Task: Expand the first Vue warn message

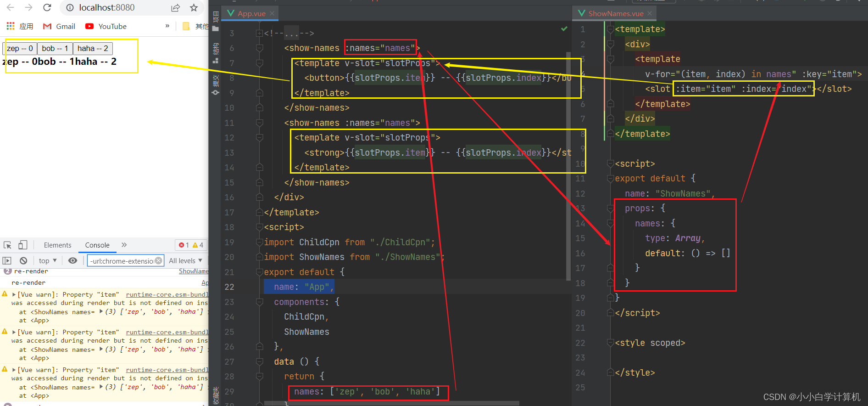Action: coord(14,294)
